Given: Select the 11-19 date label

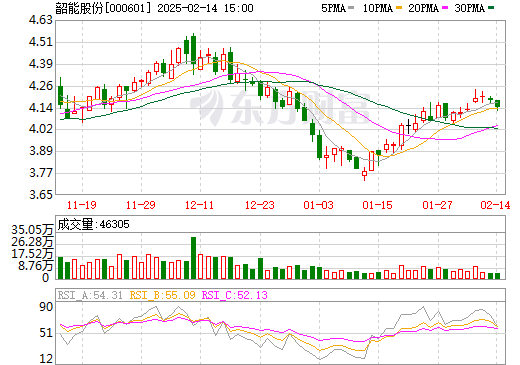Looking at the screenshot, I should [x=82, y=205].
